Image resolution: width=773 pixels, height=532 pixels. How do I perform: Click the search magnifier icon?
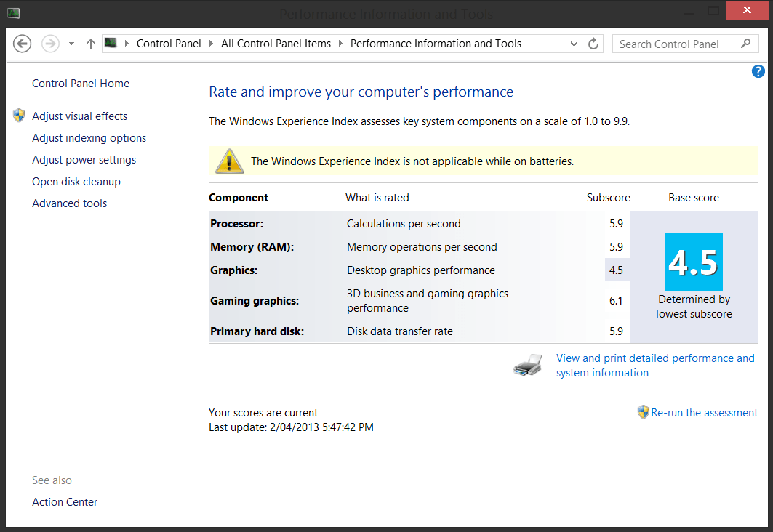pyautogui.click(x=746, y=44)
